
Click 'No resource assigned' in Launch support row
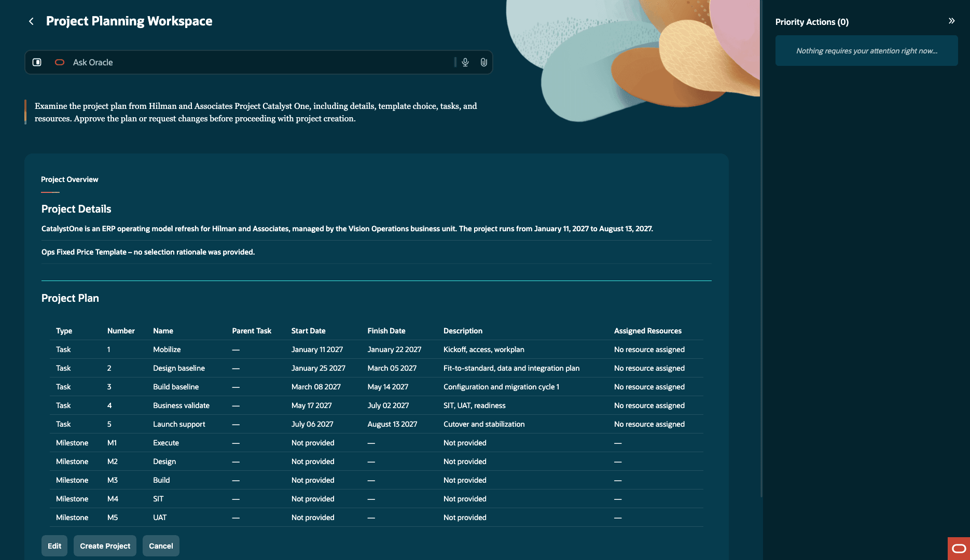pyautogui.click(x=649, y=424)
